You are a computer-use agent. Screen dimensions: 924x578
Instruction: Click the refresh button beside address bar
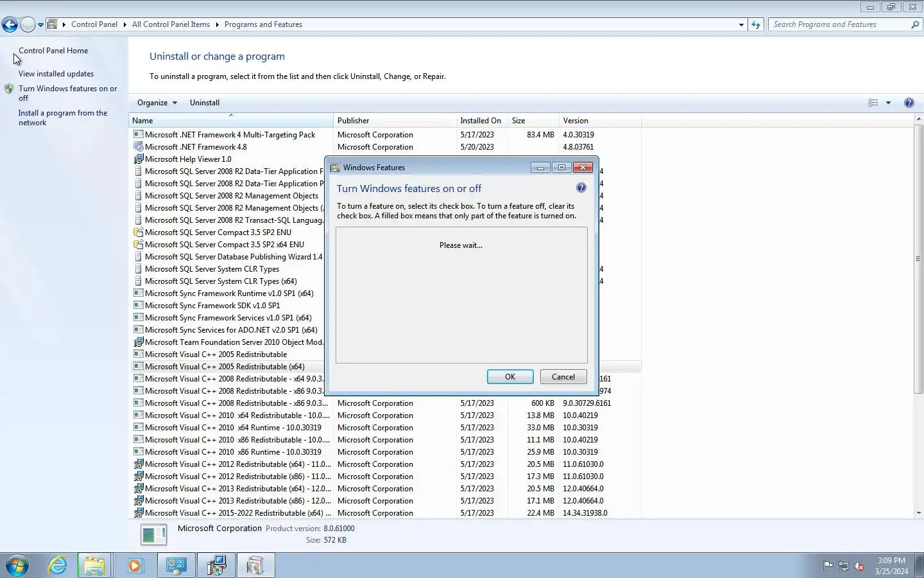[x=756, y=24]
